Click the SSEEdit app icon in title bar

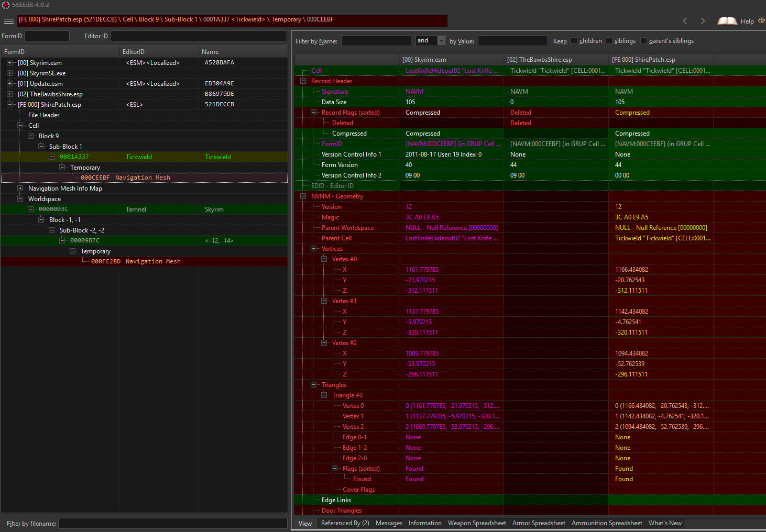(6, 5)
